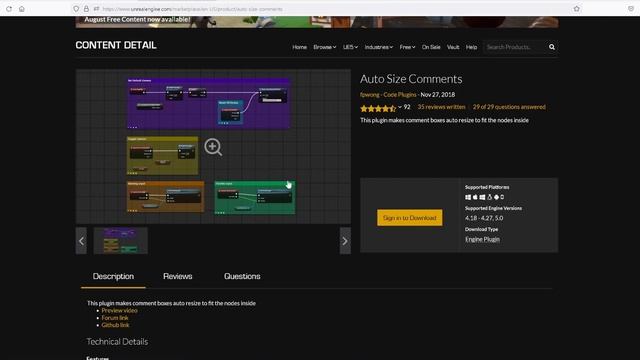Open the Forum link
The height and width of the screenshot is (360, 640).
click(x=115, y=318)
